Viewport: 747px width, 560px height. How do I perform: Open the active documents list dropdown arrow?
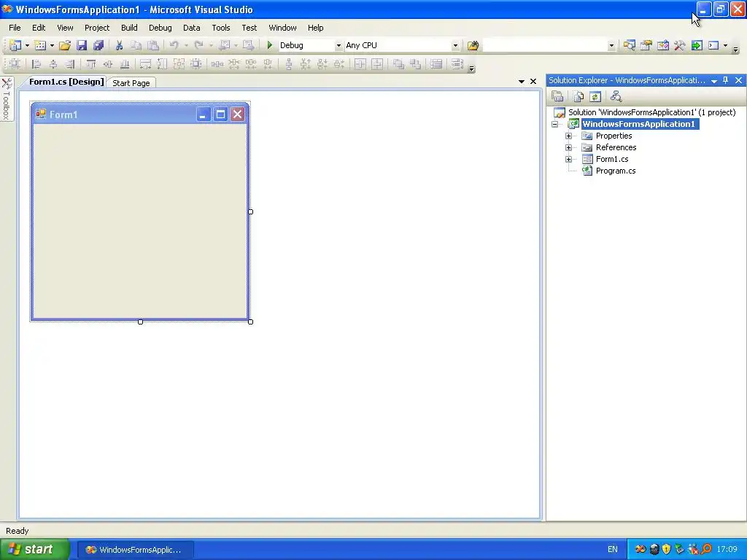coord(521,82)
